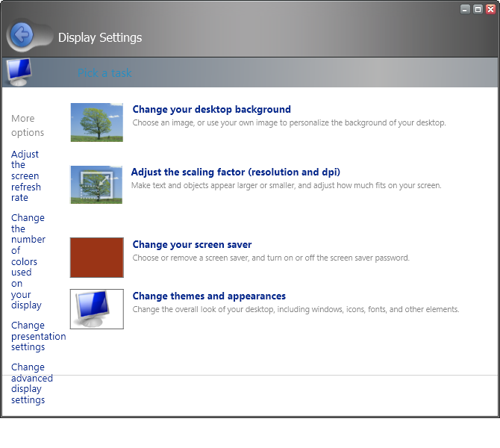Minimize the Display Settings window

[x=465, y=9]
